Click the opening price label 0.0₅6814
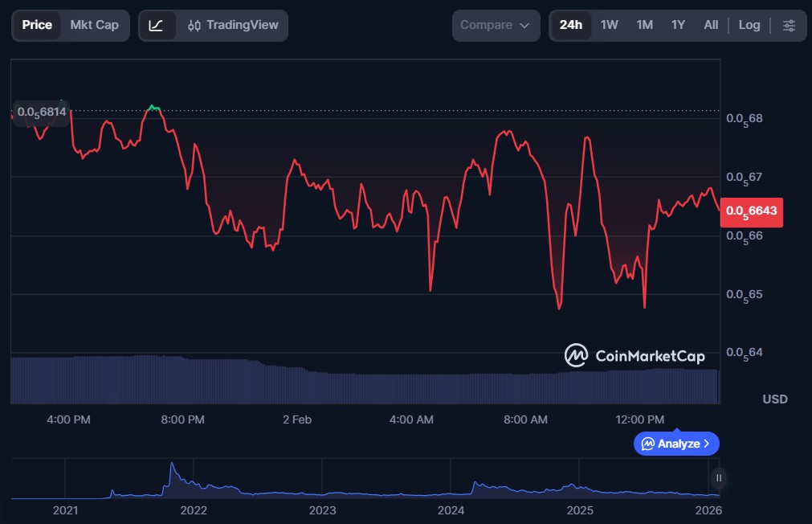 [42, 112]
